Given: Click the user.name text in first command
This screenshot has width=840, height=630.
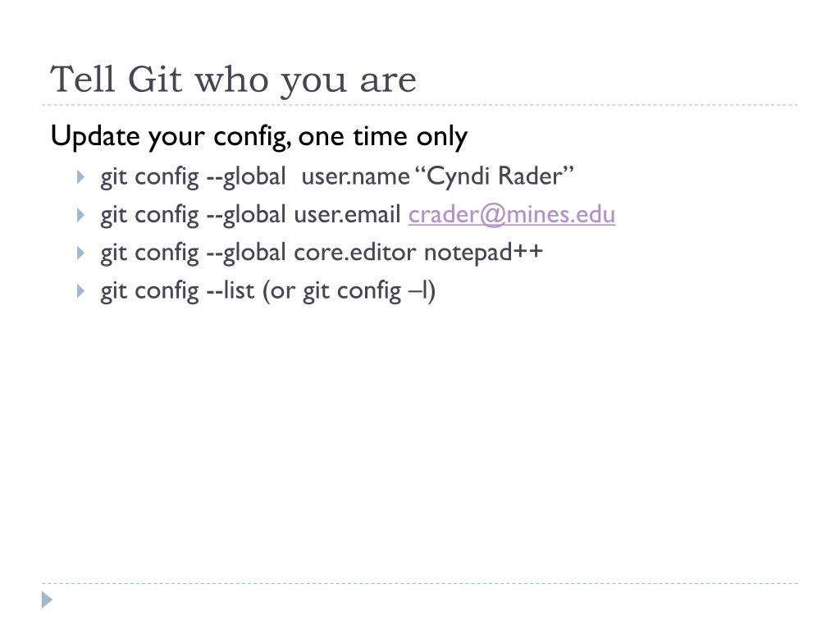Looking at the screenshot, I should pos(355,177).
